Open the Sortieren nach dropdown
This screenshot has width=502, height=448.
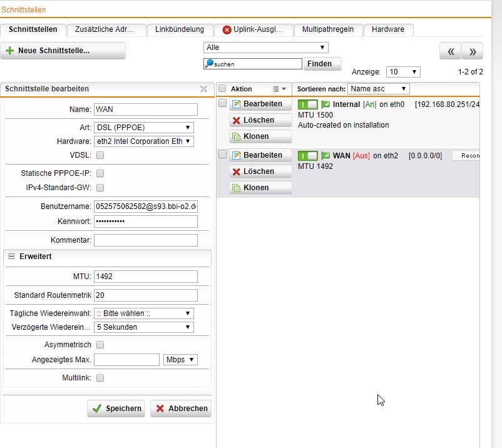coord(379,89)
